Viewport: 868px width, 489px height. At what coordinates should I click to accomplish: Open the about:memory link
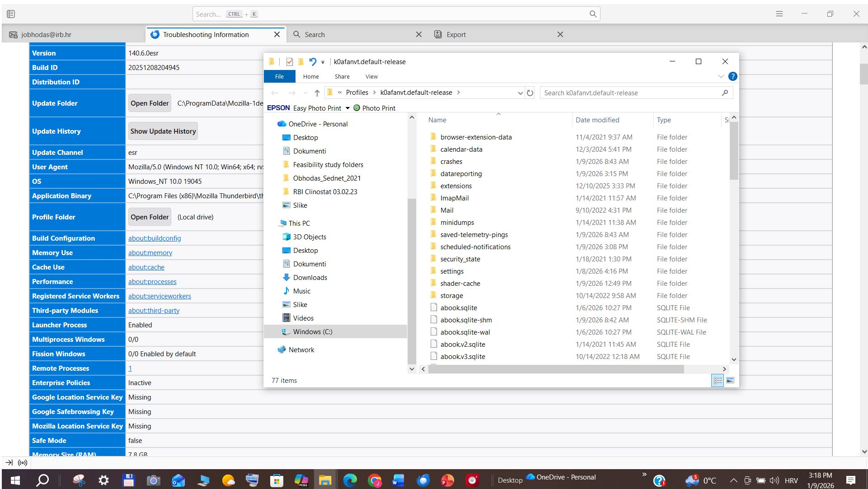click(x=150, y=253)
